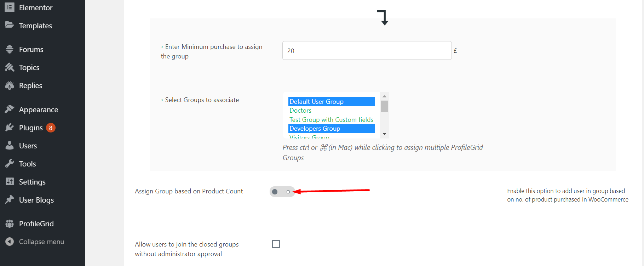Select Doctors group in the list
The width and height of the screenshot is (644, 266).
tap(300, 110)
